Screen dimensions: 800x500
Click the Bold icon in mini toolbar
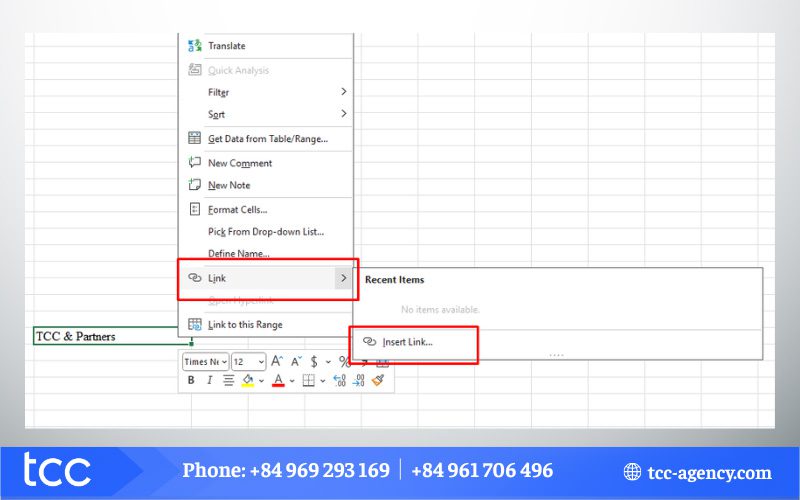coord(191,381)
